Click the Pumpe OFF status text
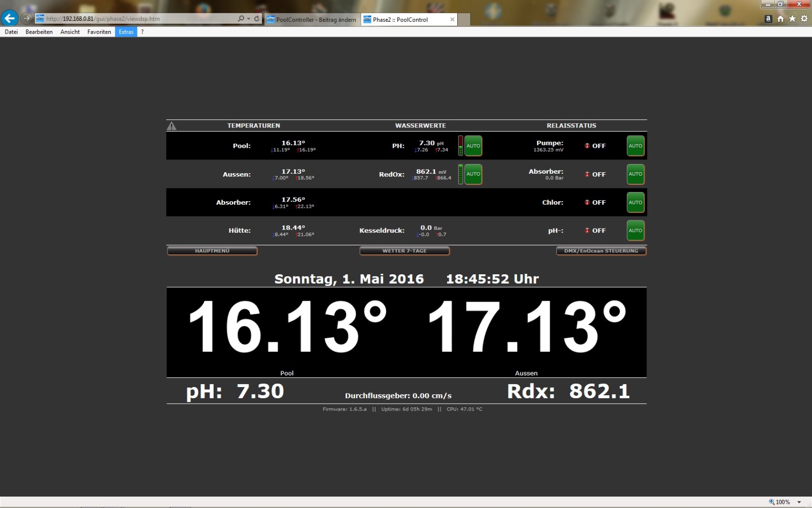The height and width of the screenshot is (508, 812). pyautogui.click(x=599, y=146)
